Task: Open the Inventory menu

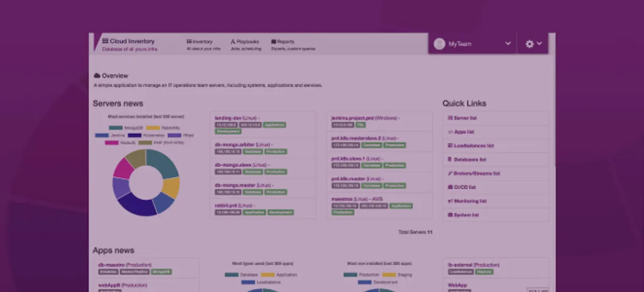Action: pyautogui.click(x=200, y=41)
